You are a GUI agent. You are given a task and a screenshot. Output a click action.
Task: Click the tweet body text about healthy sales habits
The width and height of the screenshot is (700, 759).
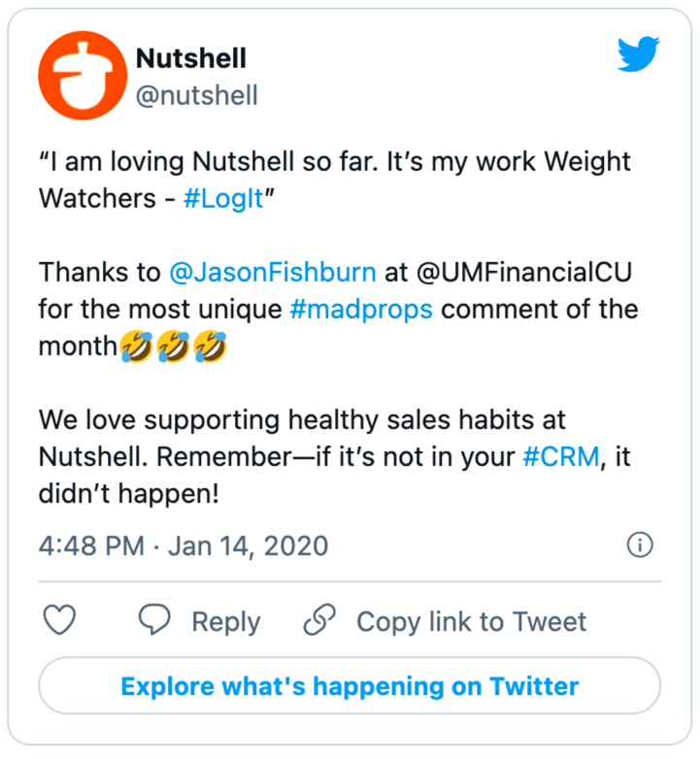pos(335,457)
